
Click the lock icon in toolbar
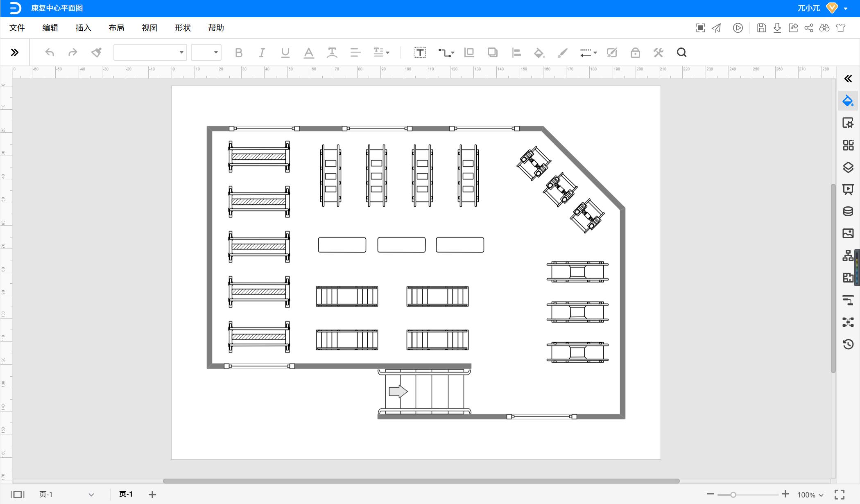click(x=635, y=52)
